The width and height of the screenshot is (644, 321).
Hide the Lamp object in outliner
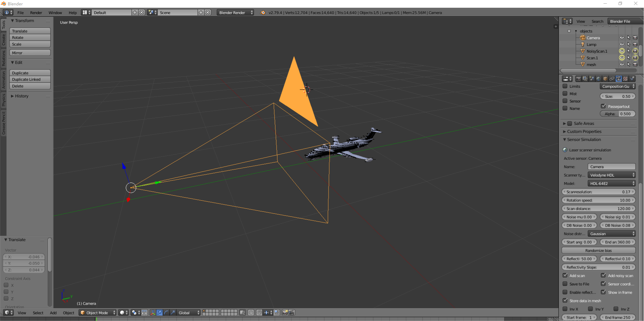[x=622, y=45]
